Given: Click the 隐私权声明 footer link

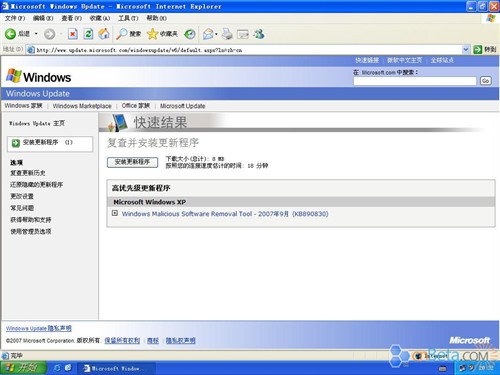Looking at the screenshot, I should [x=180, y=340].
